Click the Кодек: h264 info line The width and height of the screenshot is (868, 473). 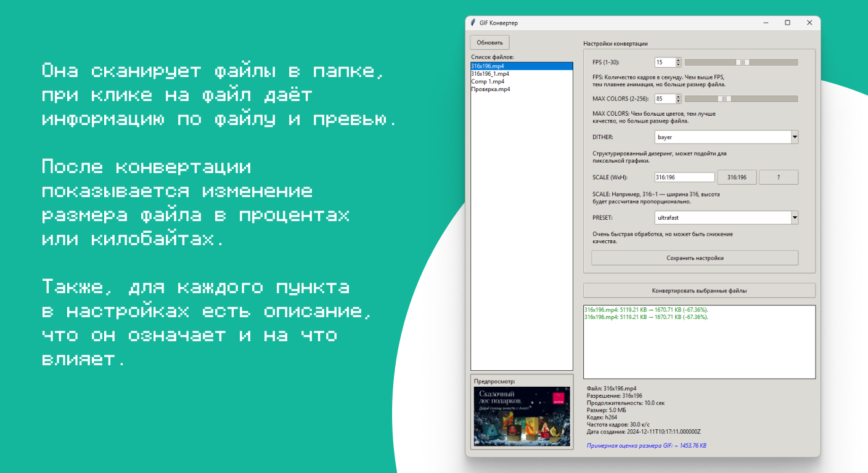(x=603, y=418)
